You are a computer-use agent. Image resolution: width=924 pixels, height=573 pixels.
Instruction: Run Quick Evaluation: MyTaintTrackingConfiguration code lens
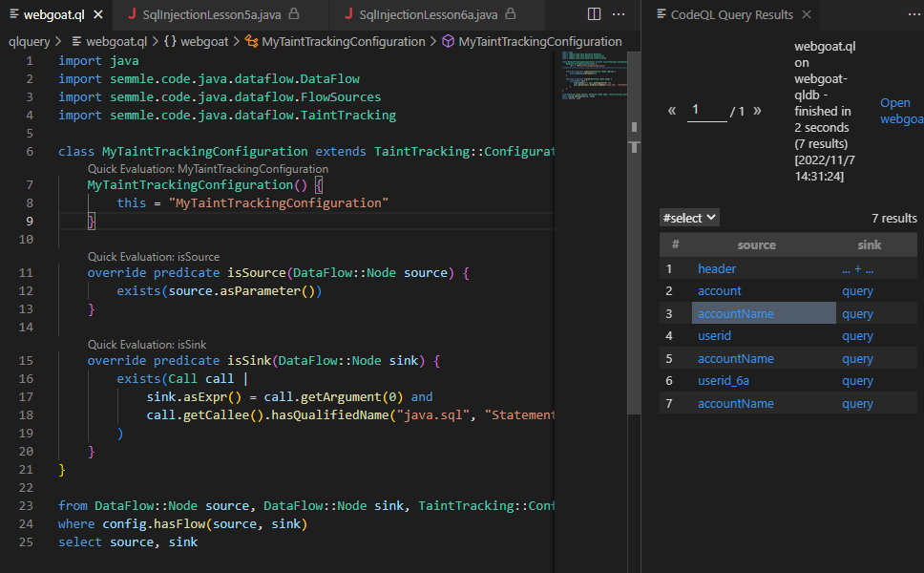tap(208, 169)
